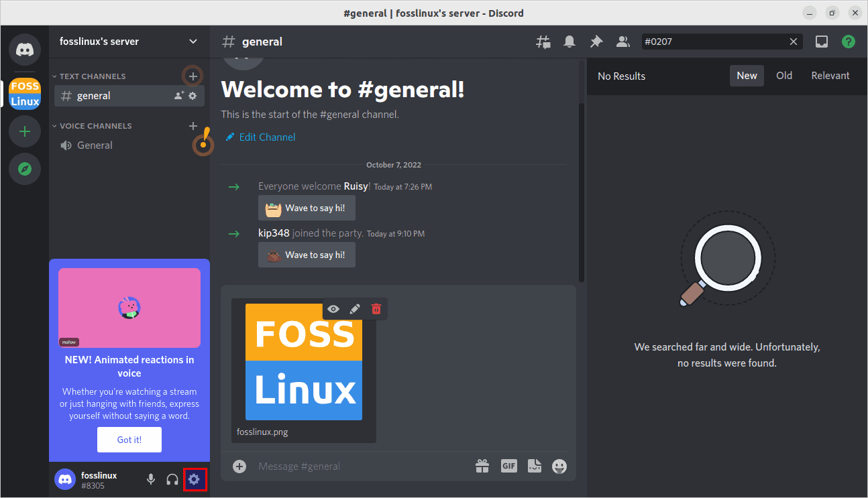Open the fosslinux.png image preview
The width and height of the screenshot is (868, 498).
[304, 362]
